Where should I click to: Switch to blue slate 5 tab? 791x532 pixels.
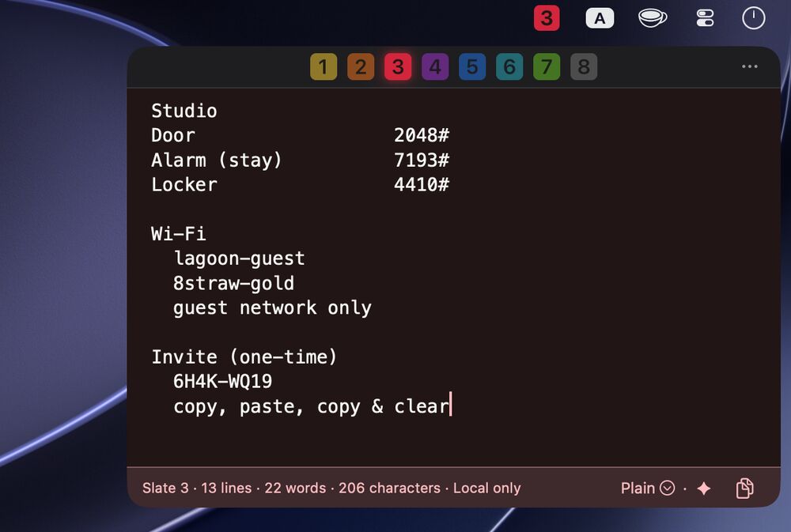[x=472, y=66]
